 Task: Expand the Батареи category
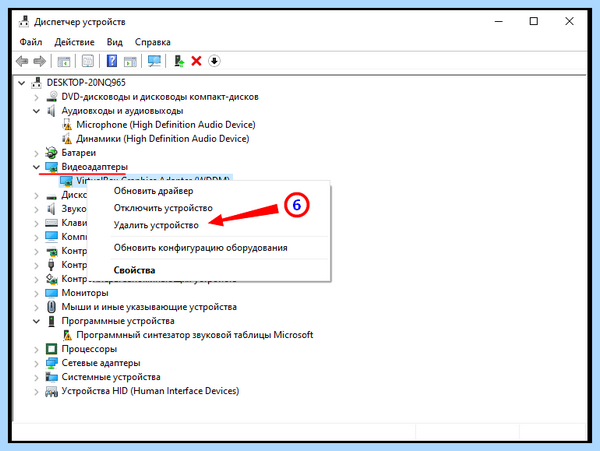(x=36, y=154)
